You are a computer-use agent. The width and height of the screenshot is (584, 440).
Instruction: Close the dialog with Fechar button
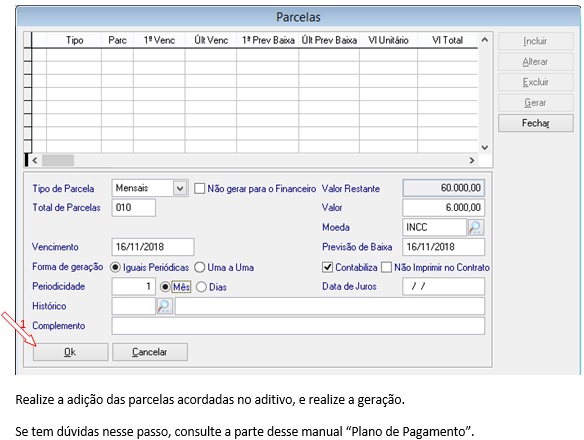click(x=536, y=123)
